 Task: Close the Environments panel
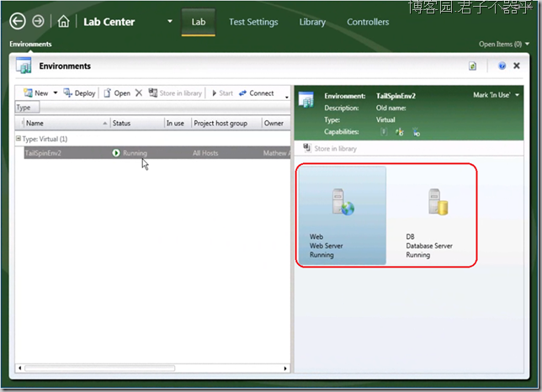click(x=517, y=66)
